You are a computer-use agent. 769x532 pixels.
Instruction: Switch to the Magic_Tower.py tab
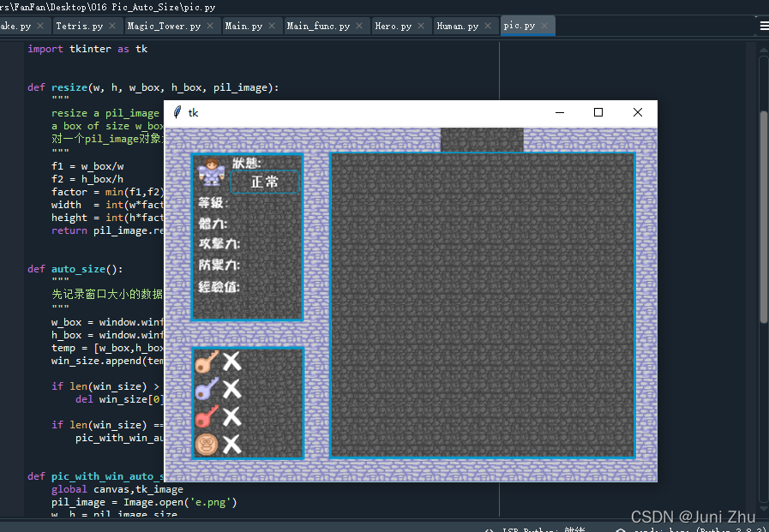165,26
